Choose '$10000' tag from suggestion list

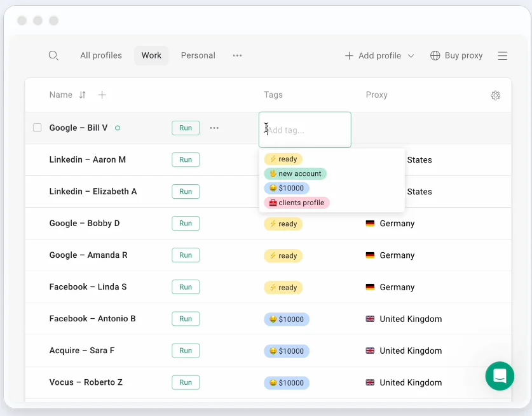(x=287, y=188)
